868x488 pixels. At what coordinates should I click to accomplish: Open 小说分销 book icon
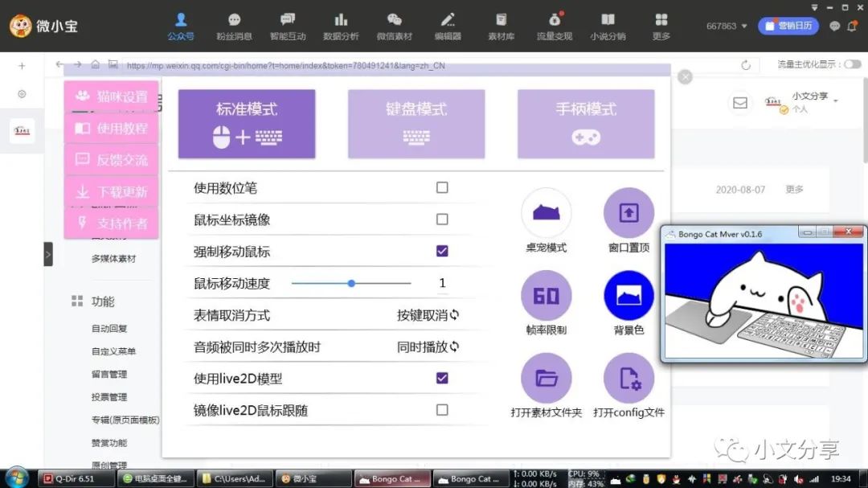pyautogui.click(x=608, y=20)
